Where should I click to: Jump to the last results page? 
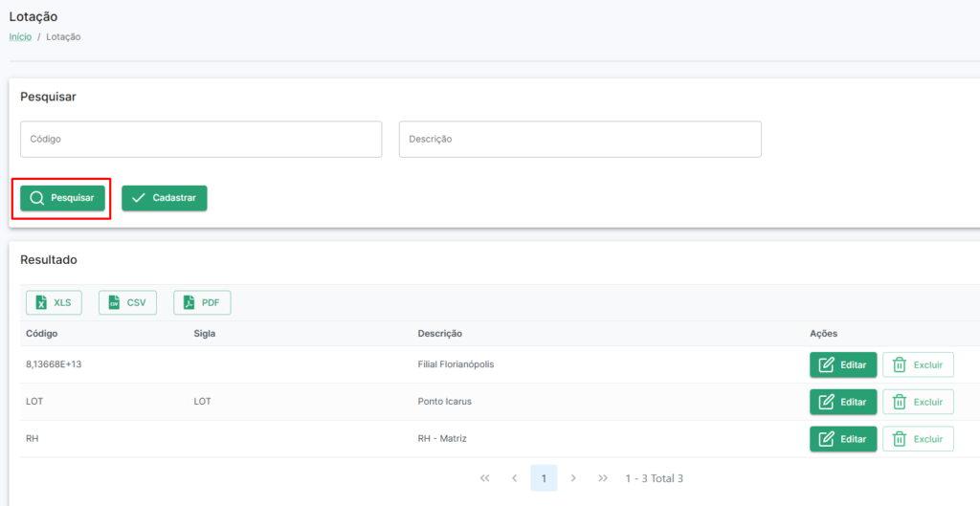coord(603,478)
